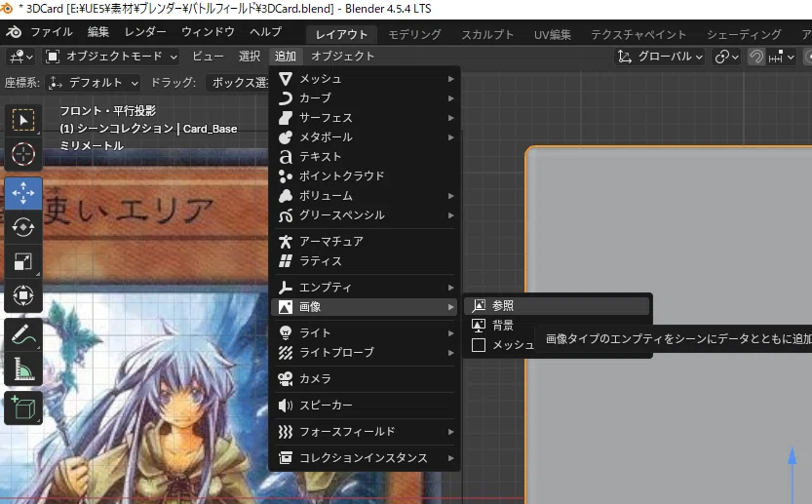This screenshot has height=504, width=812.
Task: Open the ヘルプ menu
Action: [x=266, y=32]
